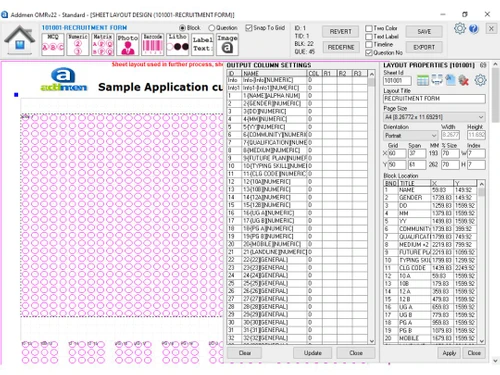Click the blue document copy icon in Layout Properties

click(450, 80)
